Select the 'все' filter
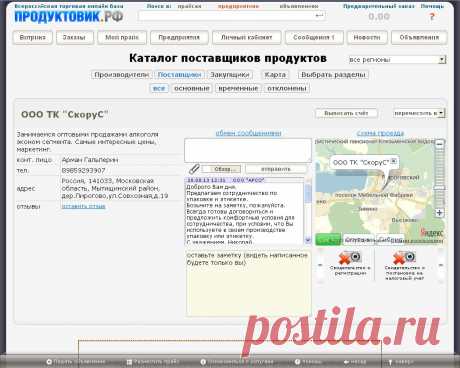Viewport: 460px width, 368px height. click(159, 88)
